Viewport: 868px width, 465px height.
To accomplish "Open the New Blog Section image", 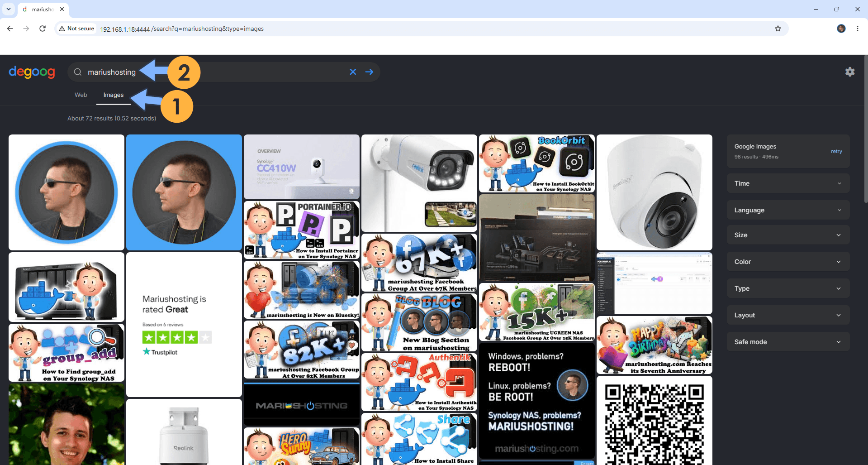I will click(419, 323).
